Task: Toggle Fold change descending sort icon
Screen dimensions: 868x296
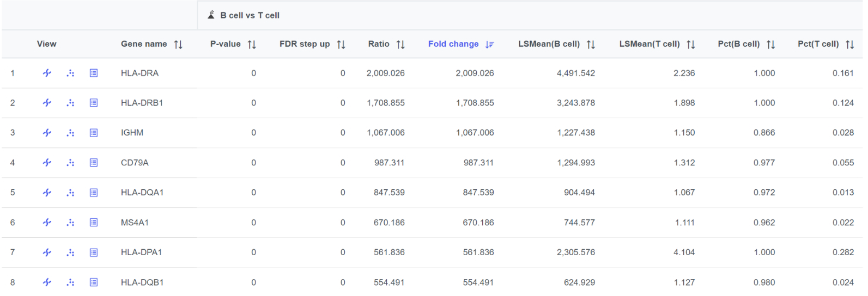Action: point(489,45)
